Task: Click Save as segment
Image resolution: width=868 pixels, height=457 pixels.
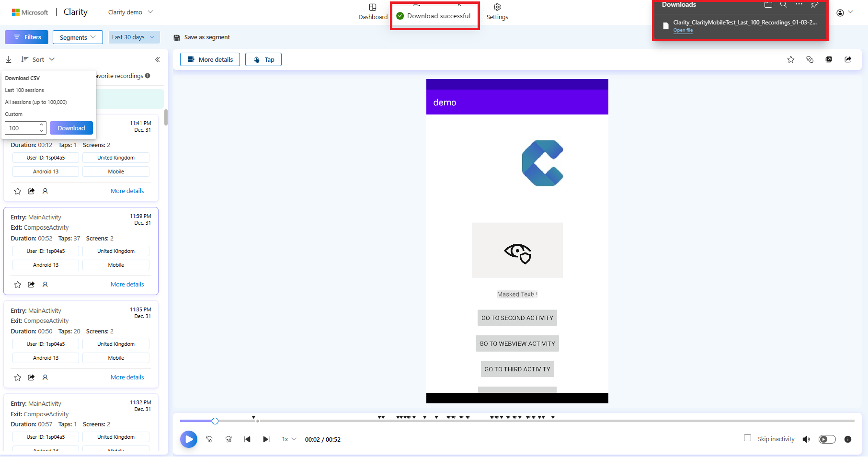Action: [202, 37]
